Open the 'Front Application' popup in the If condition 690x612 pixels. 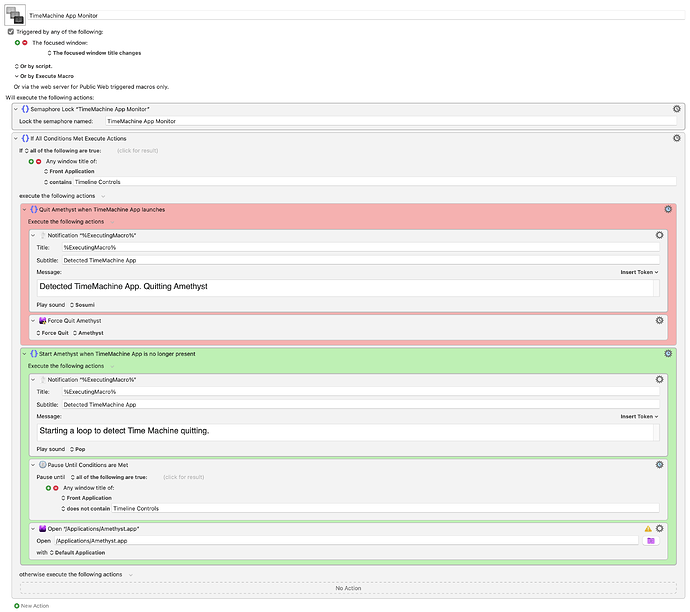(69, 171)
